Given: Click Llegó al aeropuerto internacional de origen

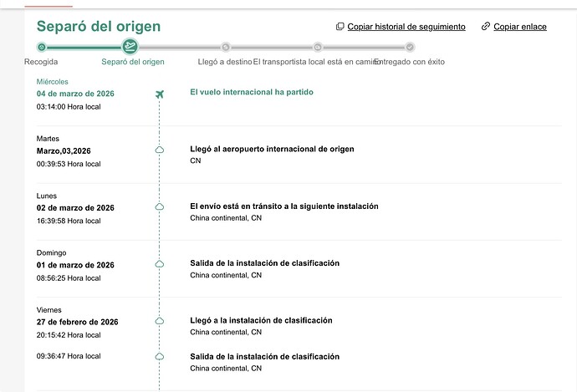Looking at the screenshot, I should (x=272, y=149).
